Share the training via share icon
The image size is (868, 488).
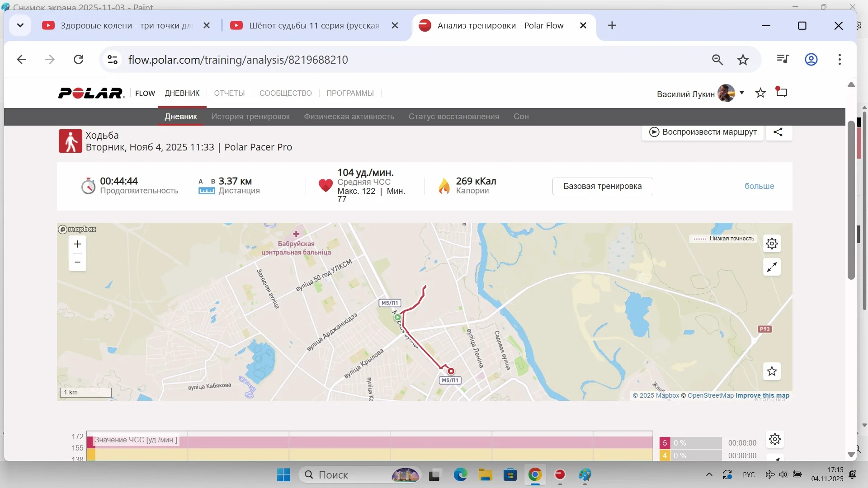click(778, 132)
